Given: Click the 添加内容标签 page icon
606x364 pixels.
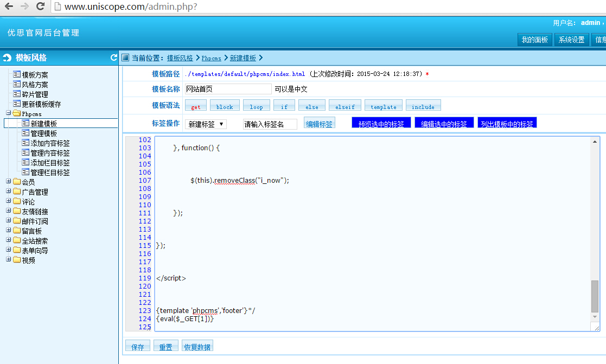Looking at the screenshot, I should [x=25, y=143].
